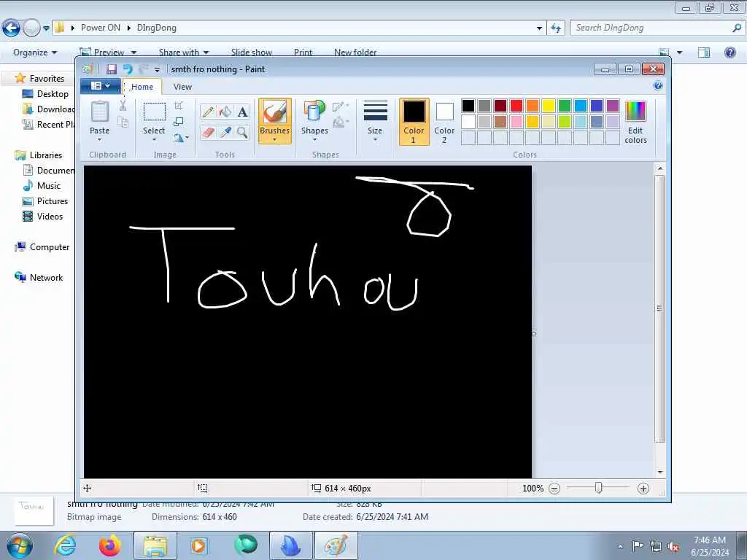Open Share with dropdown in Explorer
This screenshot has width=747, height=560.
[x=184, y=52]
